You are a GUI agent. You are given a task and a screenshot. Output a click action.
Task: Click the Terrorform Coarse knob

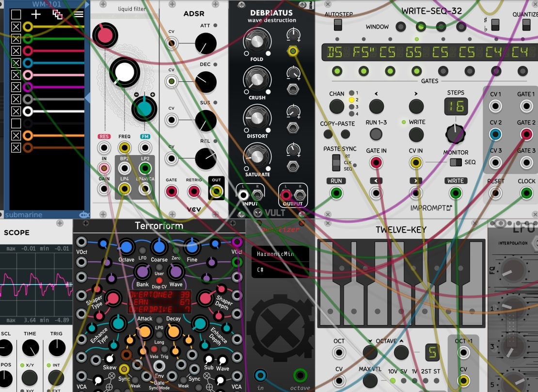(159, 247)
